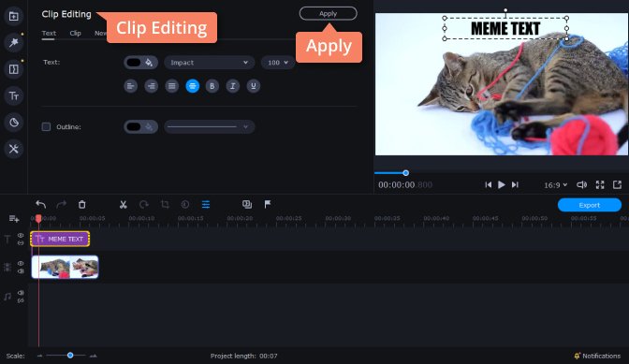The height and width of the screenshot is (364, 629).
Task: Open the Titles (Tt) panel in sidebar
Action: tap(14, 96)
